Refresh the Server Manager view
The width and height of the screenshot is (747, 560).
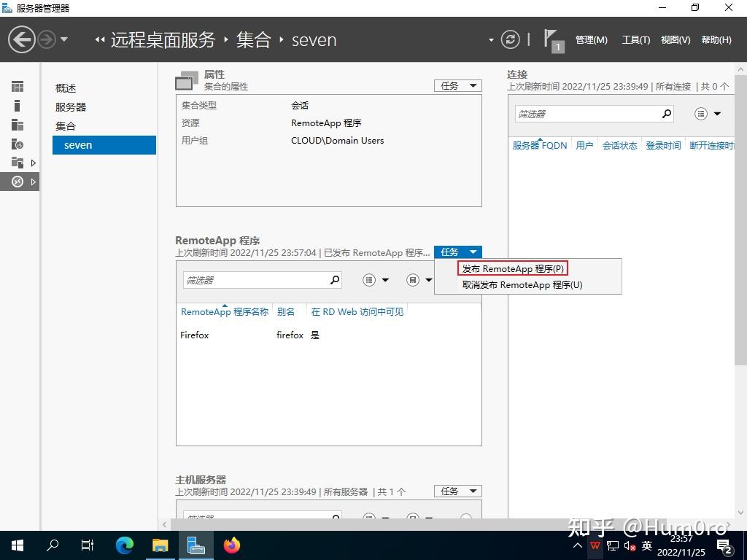(510, 39)
